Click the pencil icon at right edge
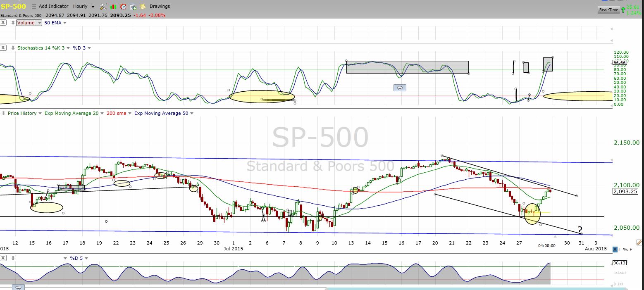The height and width of the screenshot is (290, 644). [639, 242]
